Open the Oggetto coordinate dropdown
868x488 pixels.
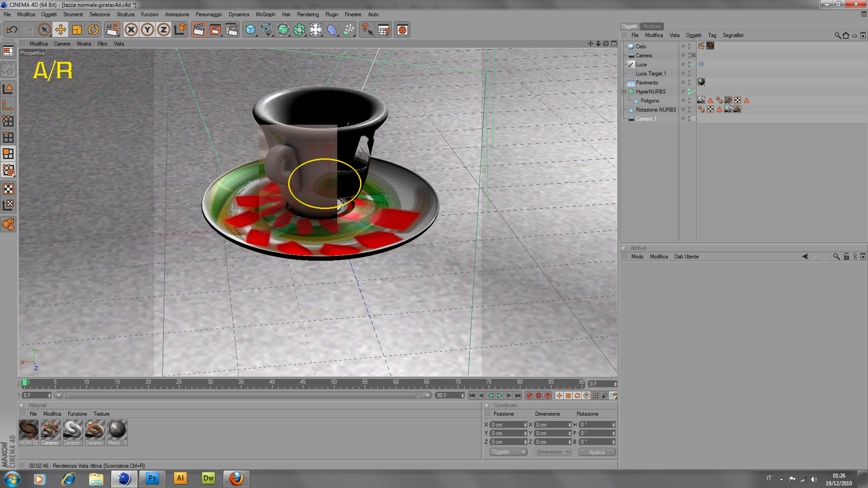pos(508,452)
